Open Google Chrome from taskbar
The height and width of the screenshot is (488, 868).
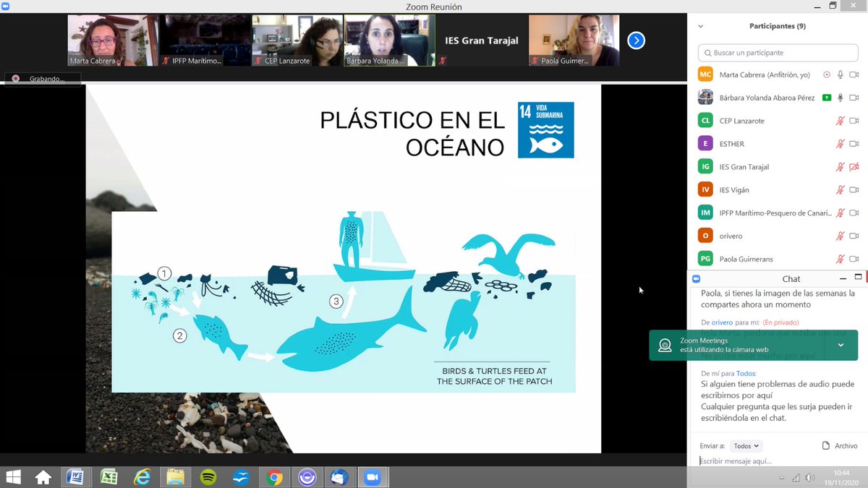pyautogui.click(x=273, y=477)
